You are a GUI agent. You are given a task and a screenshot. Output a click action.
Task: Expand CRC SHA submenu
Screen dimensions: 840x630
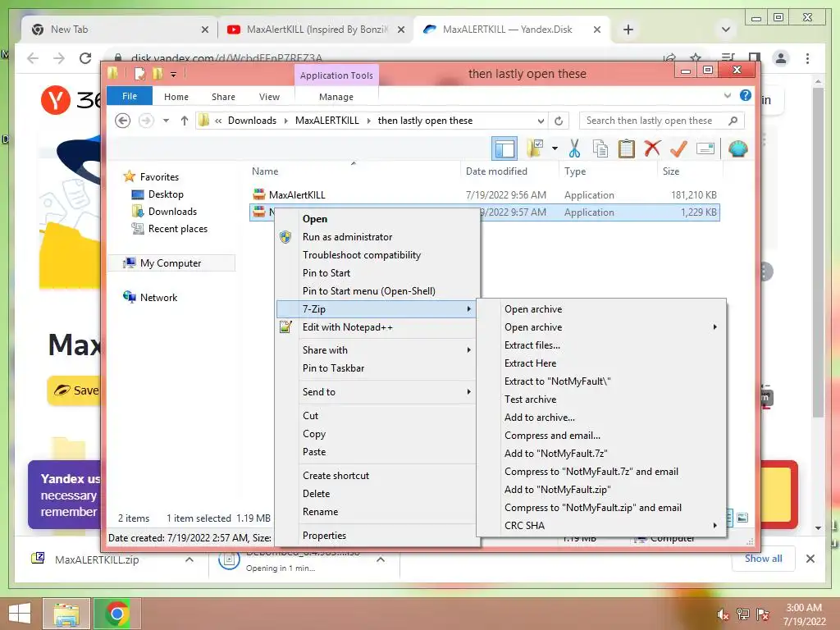tap(714, 526)
